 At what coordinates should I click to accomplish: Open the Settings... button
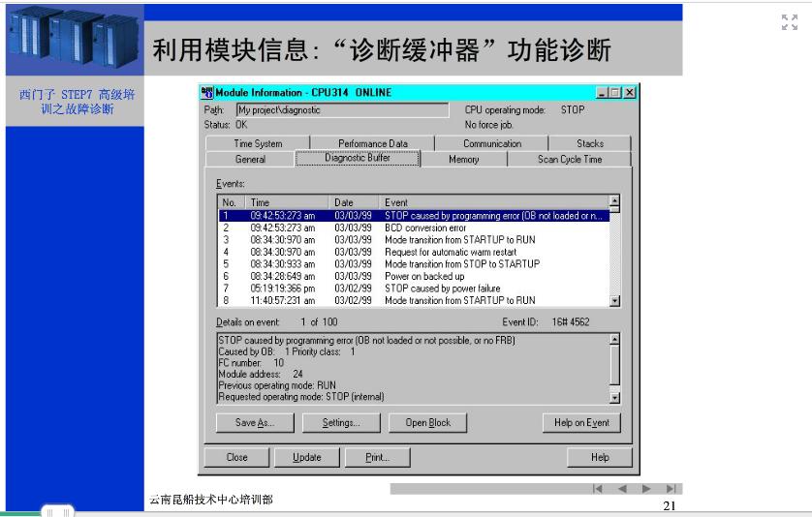tap(341, 423)
